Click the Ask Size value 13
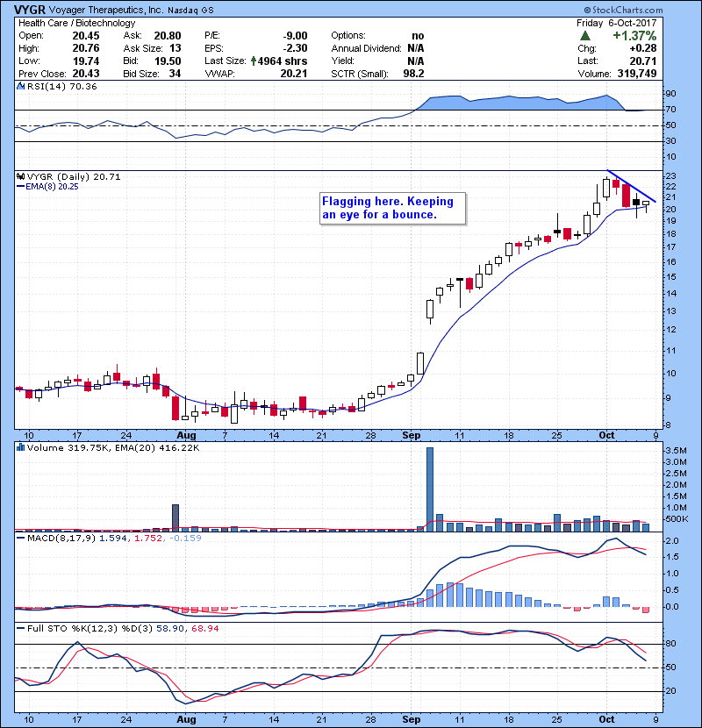This screenshot has height=728, width=702. tap(175, 48)
